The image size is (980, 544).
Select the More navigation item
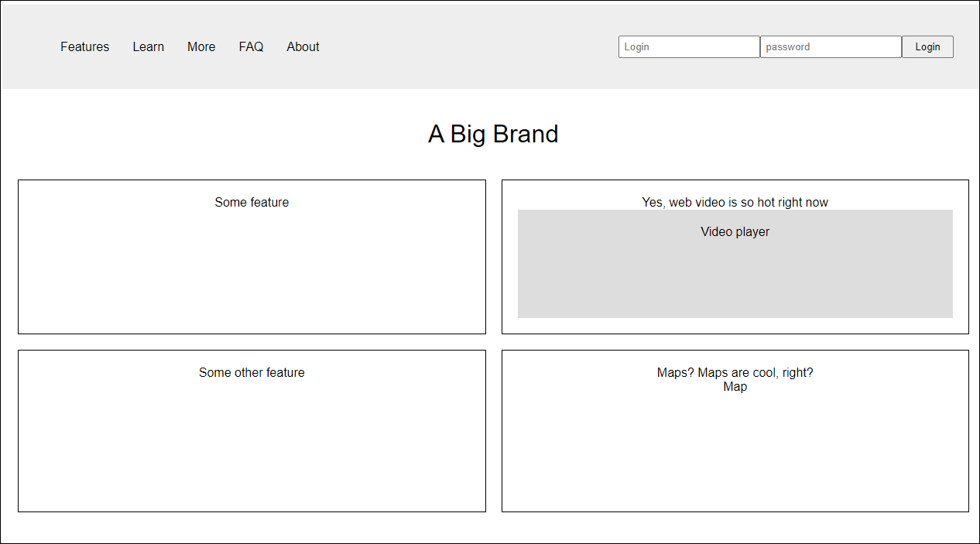[x=201, y=47]
